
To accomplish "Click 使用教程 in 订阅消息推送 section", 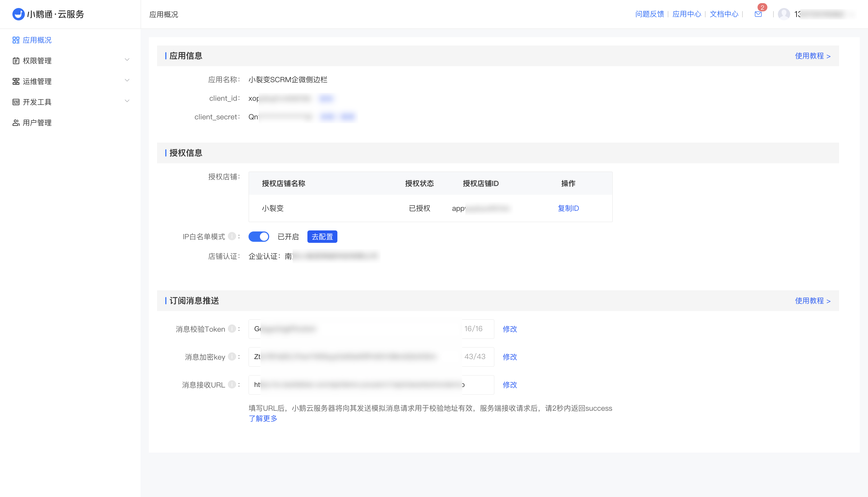I will [x=813, y=301].
